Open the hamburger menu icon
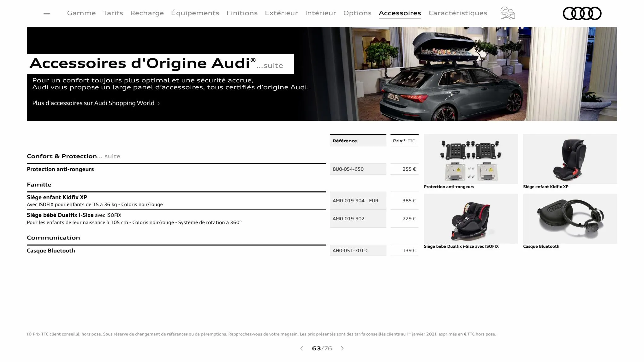This screenshot has width=644, height=362. (47, 13)
